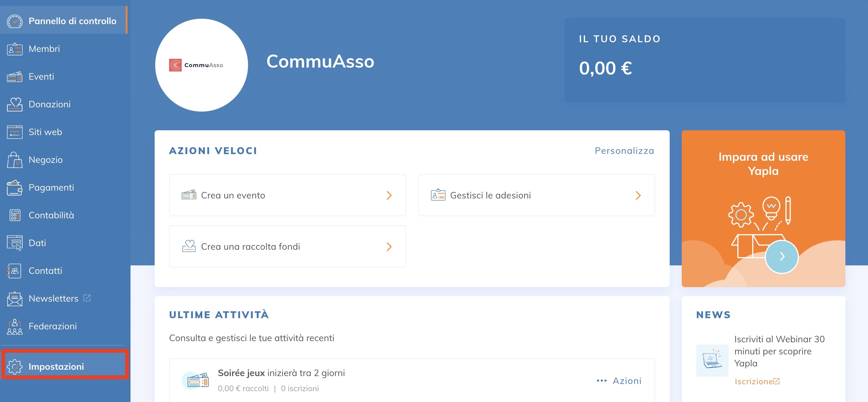
Task: Click the Negozio shopping bag icon
Action: tap(14, 160)
